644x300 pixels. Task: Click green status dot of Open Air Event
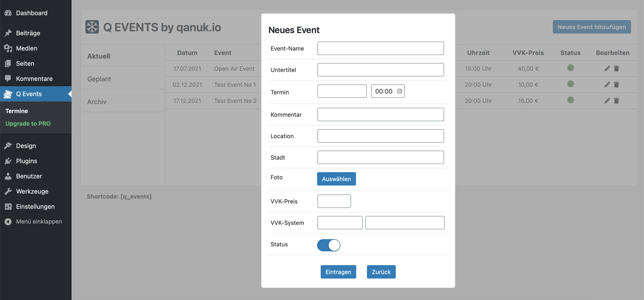(570, 68)
